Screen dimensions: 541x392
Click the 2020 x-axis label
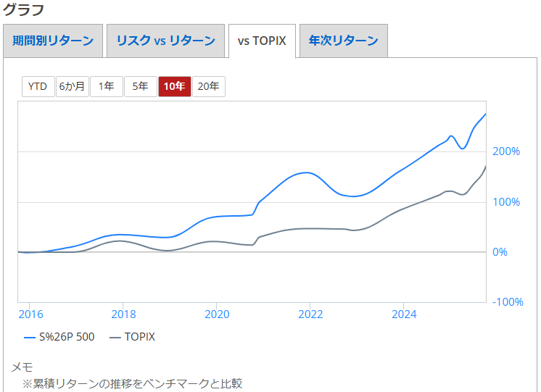pos(216,314)
